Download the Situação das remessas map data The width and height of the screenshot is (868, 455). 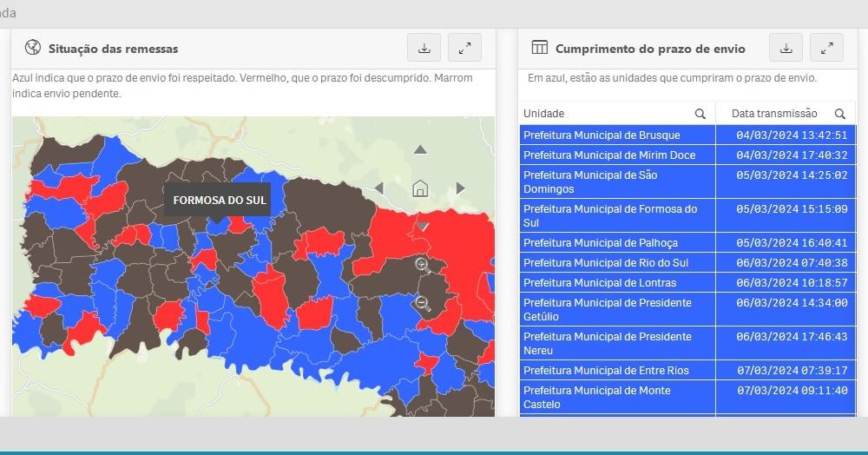[424, 48]
